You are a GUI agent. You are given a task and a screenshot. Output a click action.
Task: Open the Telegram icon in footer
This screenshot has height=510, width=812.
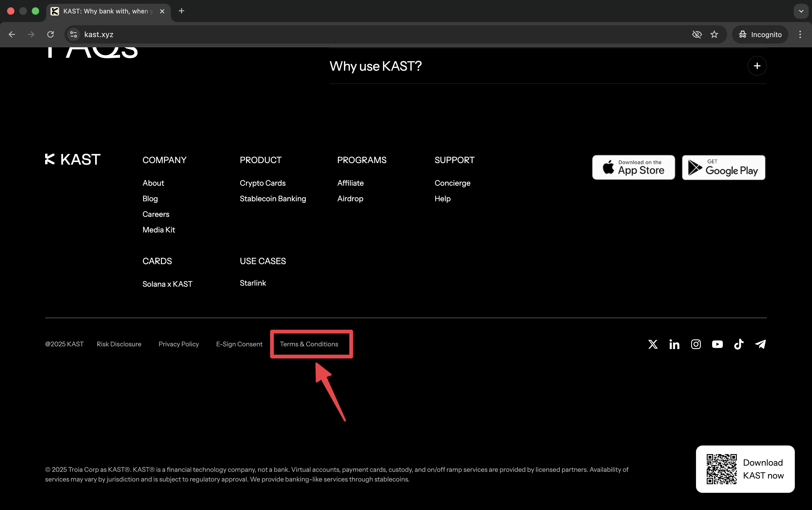[760, 344]
